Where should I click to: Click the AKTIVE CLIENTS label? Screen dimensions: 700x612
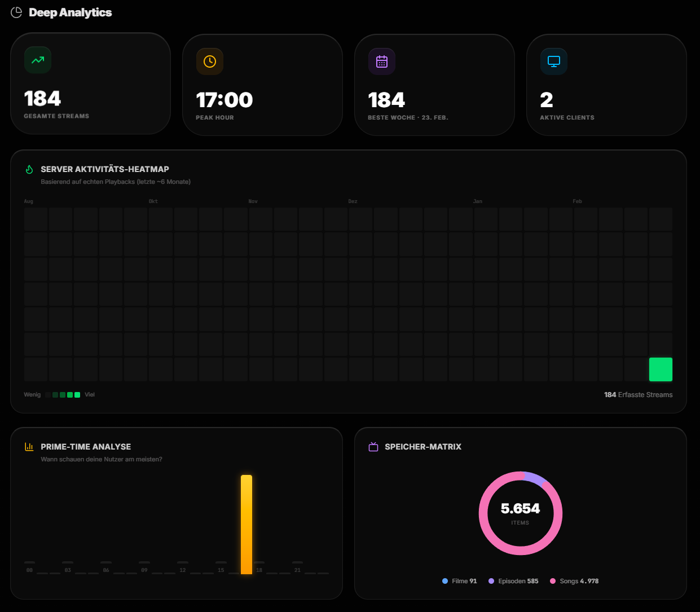pos(567,118)
